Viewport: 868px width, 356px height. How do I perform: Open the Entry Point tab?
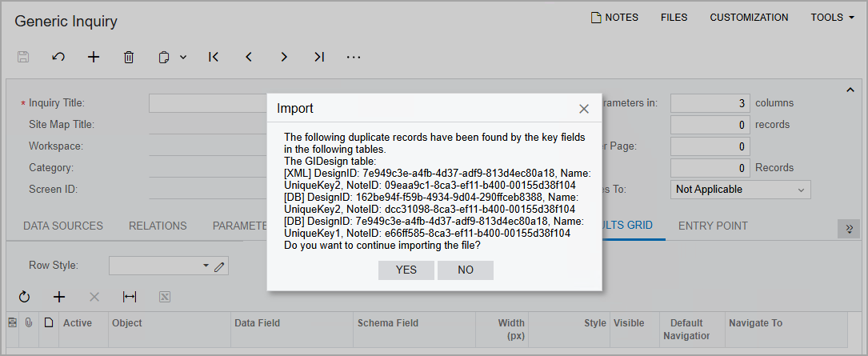713,226
